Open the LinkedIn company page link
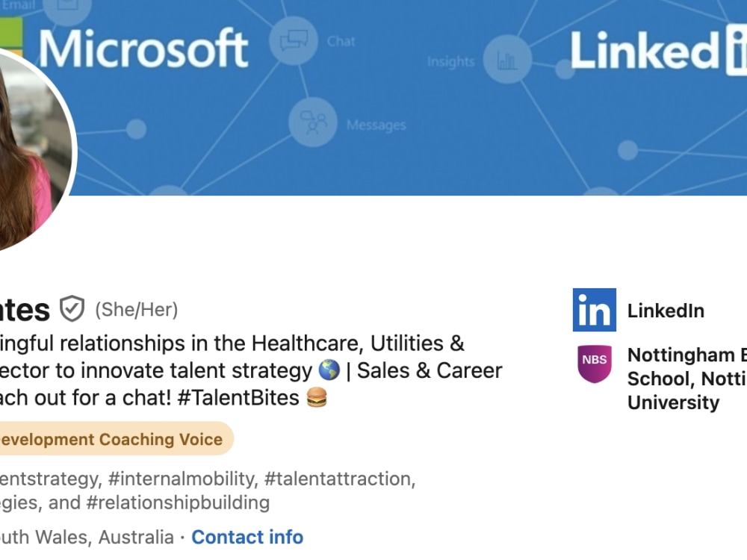747x560 pixels. click(665, 311)
